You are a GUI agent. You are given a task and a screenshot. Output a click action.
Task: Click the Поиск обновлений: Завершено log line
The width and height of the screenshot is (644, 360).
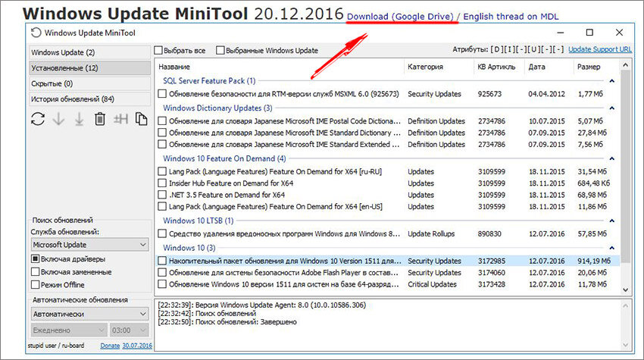tap(227, 322)
